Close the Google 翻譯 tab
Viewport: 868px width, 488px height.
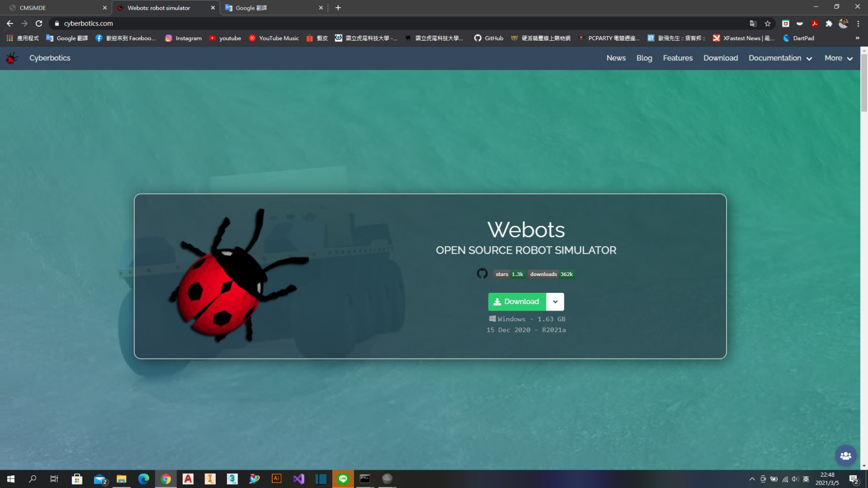321,8
